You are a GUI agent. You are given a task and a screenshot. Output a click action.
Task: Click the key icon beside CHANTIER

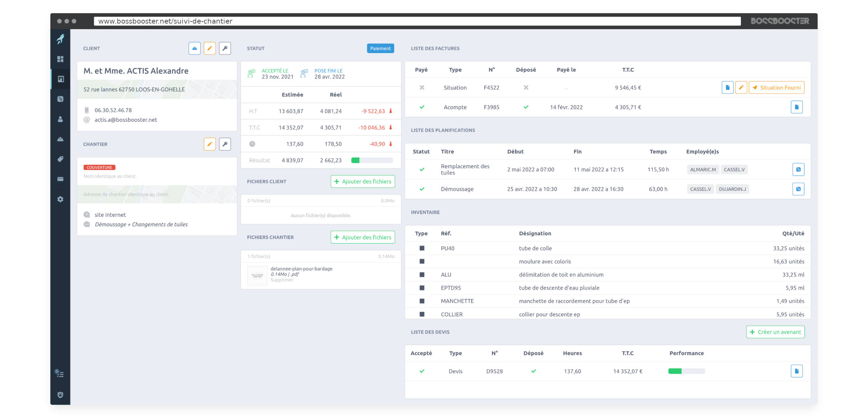225,144
